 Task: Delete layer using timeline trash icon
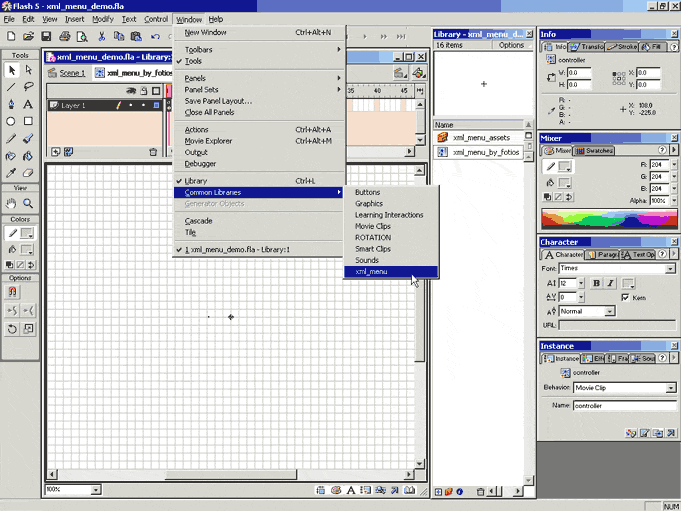(153, 152)
